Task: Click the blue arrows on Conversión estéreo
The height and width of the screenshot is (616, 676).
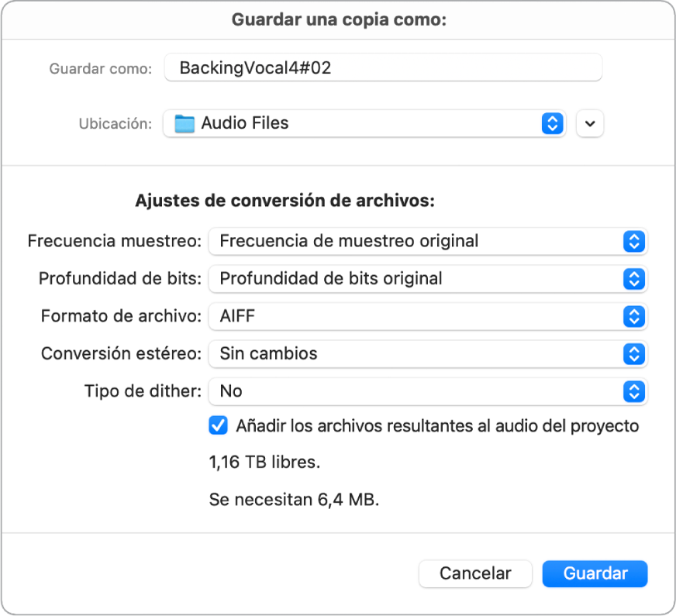Action: [633, 354]
